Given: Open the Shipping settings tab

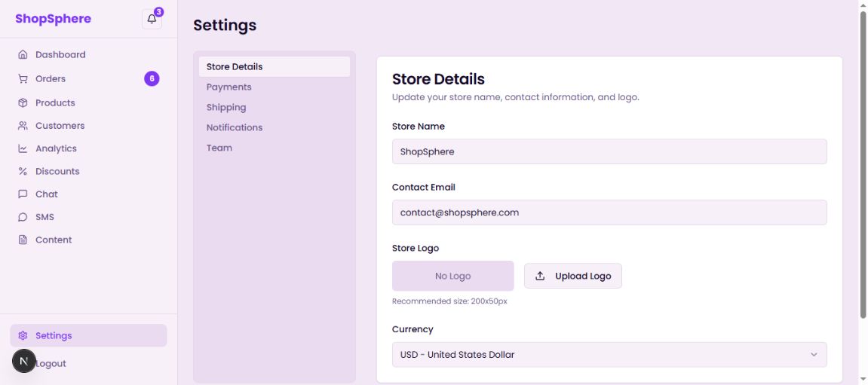Looking at the screenshot, I should click(x=226, y=108).
